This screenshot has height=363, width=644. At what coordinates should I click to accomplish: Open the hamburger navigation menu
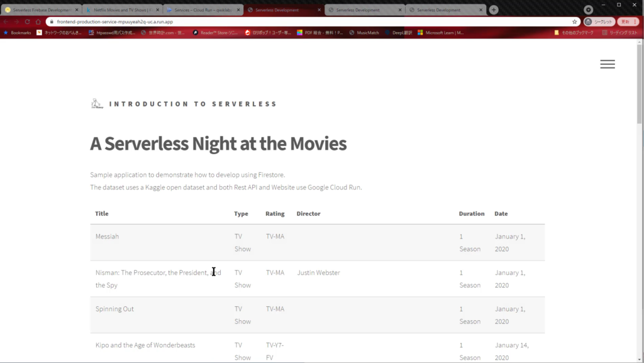[607, 64]
